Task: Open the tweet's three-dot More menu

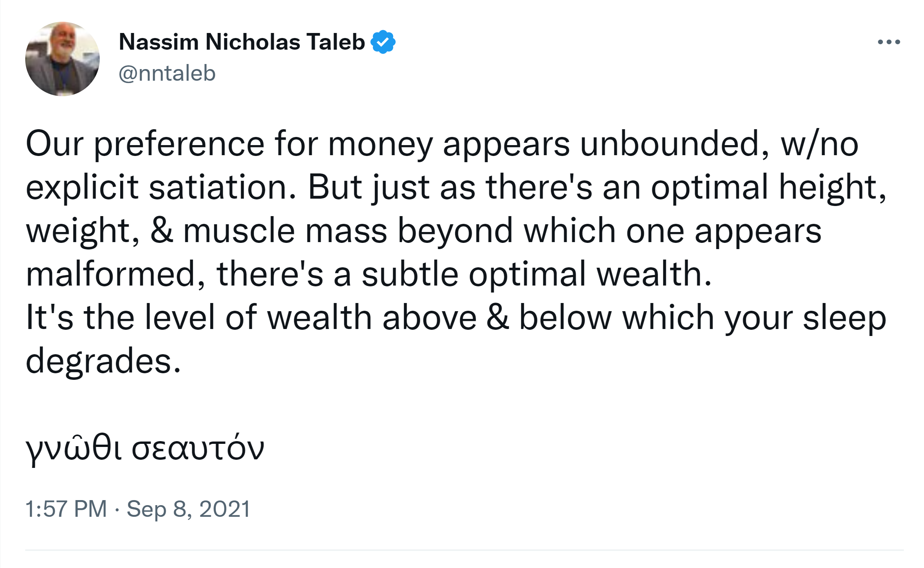Action: pos(889,42)
